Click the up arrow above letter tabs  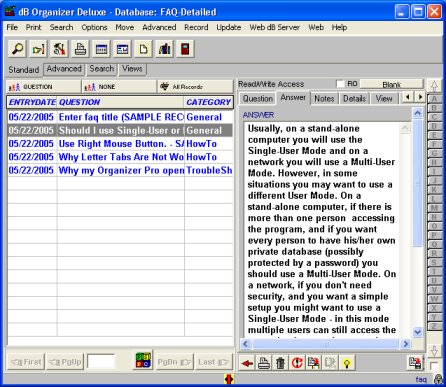[434, 86]
